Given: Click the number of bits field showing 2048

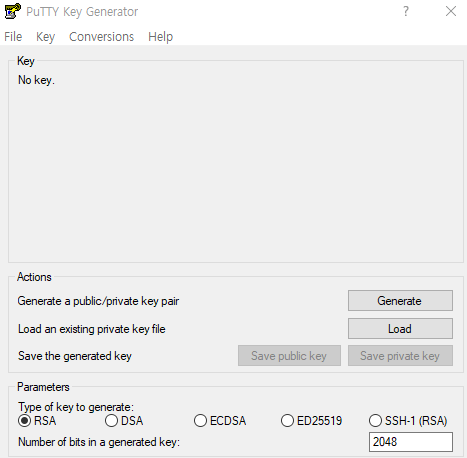Looking at the screenshot, I should 411,442.
